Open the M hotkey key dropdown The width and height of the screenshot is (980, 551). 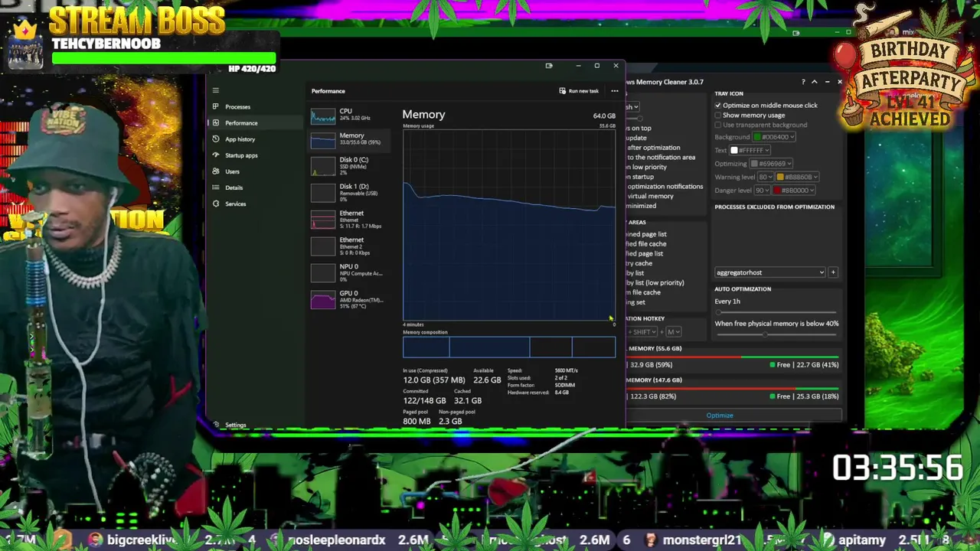[x=673, y=332]
